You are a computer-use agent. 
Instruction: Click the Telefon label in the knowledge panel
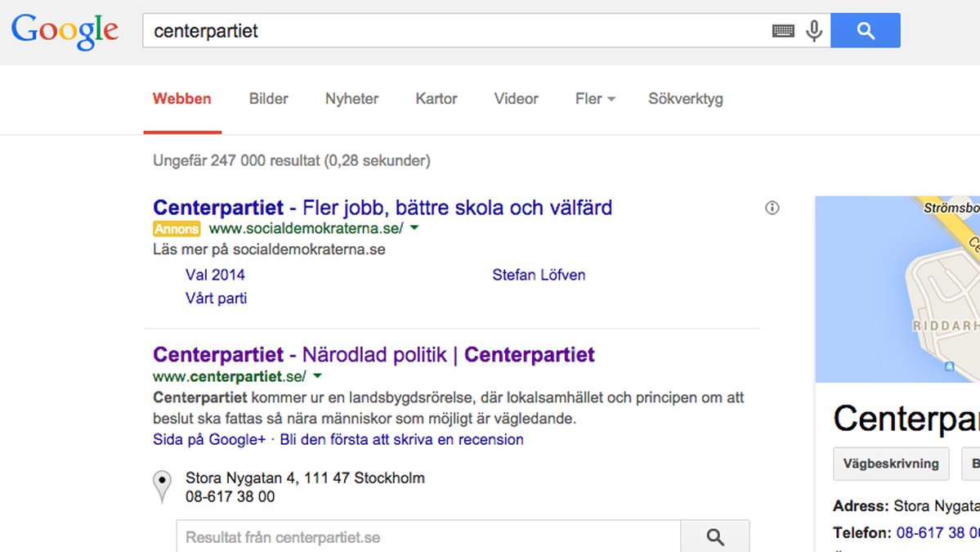coord(862,532)
